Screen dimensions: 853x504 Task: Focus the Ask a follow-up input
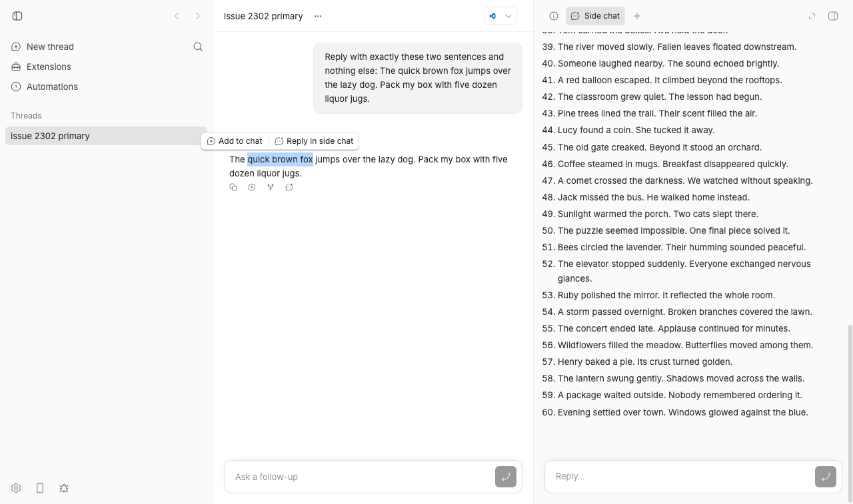coord(360,477)
